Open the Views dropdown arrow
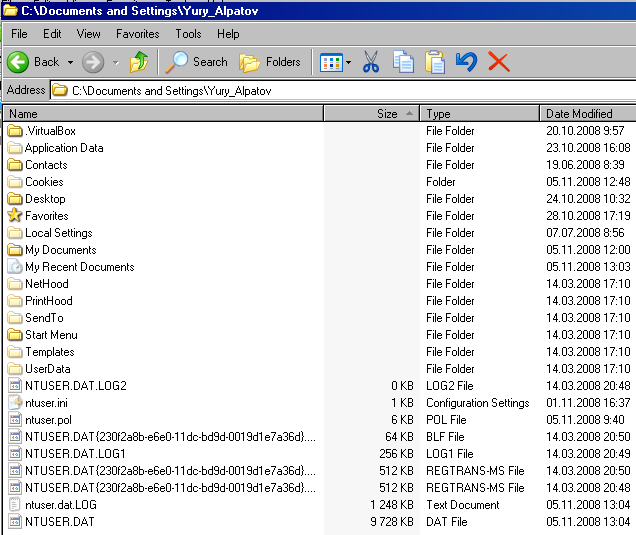 [x=348, y=62]
